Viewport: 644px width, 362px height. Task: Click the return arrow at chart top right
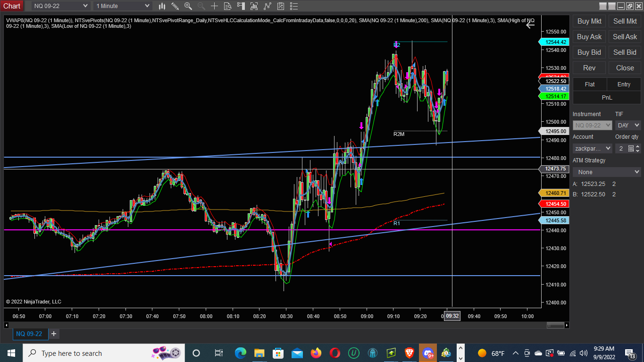[530, 25]
